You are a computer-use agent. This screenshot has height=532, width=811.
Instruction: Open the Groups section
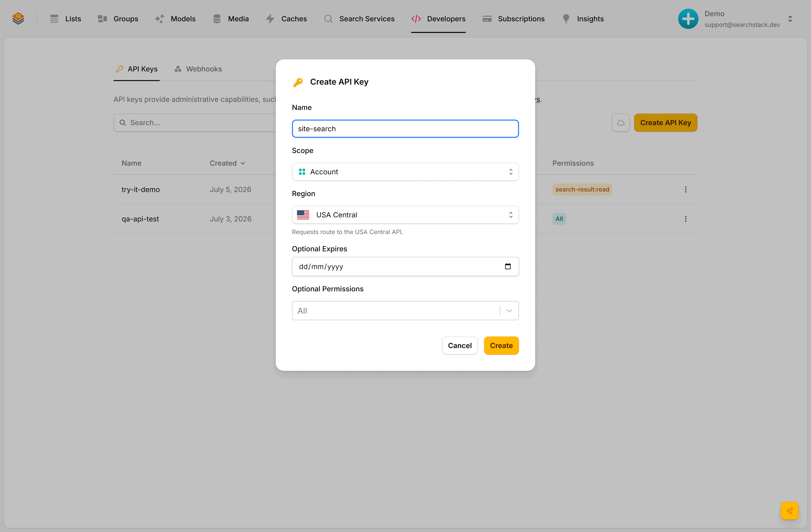[118, 19]
